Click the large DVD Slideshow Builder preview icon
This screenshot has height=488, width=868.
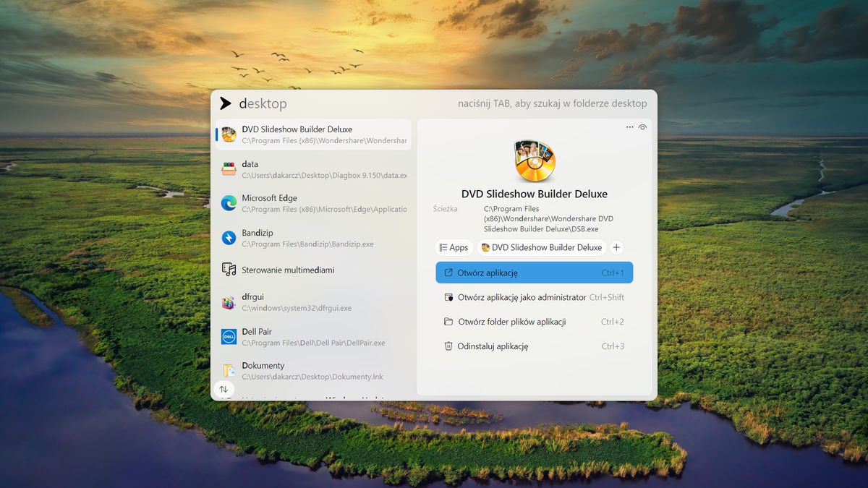pyautogui.click(x=534, y=161)
